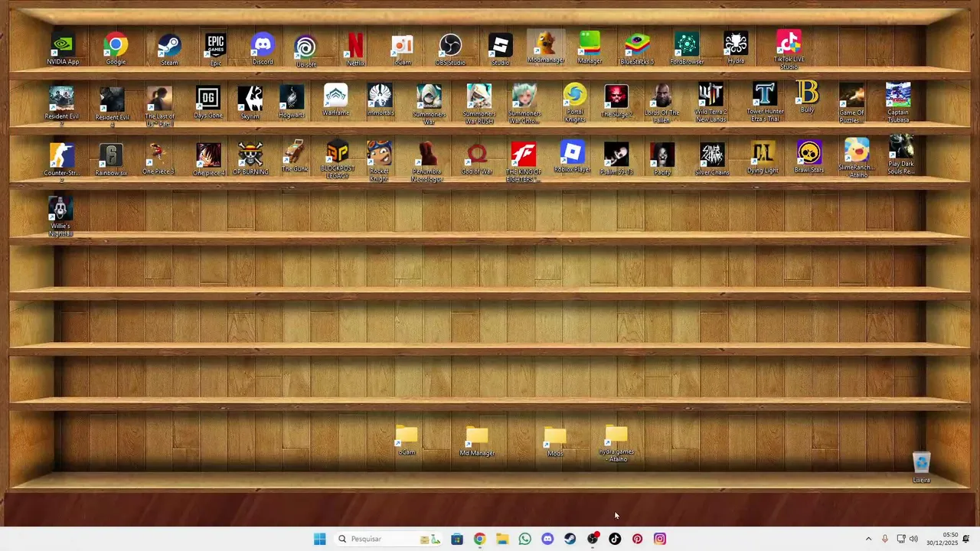980x551 pixels.
Task: Open the NVIDIA App desktop shortcut
Action: pos(63,50)
